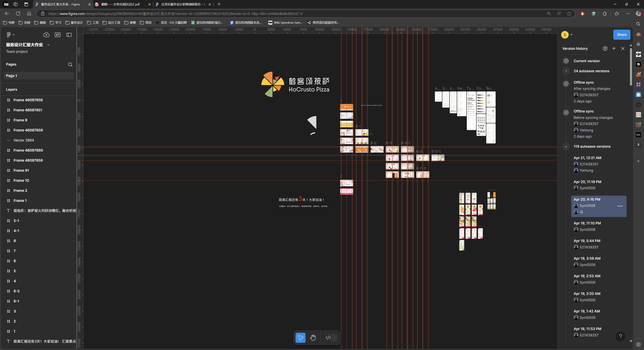The image size is (644, 350).
Task: Click the cloud sync status icon
Action: [x=46, y=35]
